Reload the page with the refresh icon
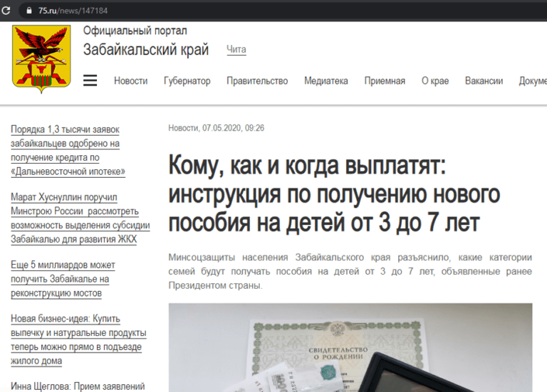 pos(5,11)
